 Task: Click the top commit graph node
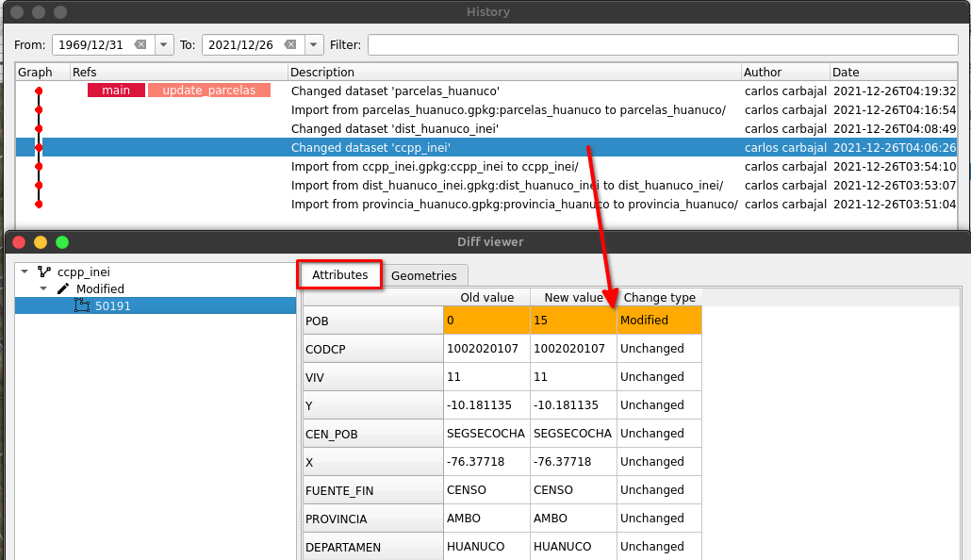pos(39,91)
